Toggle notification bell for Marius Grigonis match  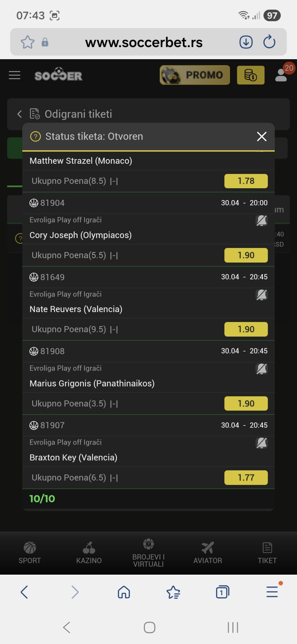click(x=261, y=369)
